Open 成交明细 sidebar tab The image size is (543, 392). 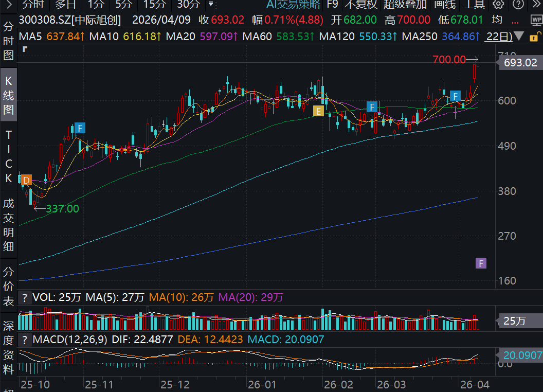(8, 225)
